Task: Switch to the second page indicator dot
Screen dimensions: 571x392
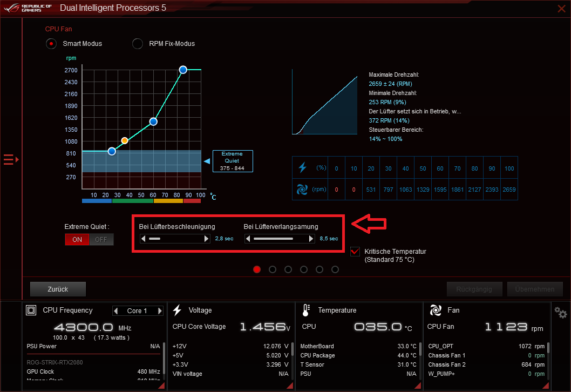Action: click(x=273, y=269)
